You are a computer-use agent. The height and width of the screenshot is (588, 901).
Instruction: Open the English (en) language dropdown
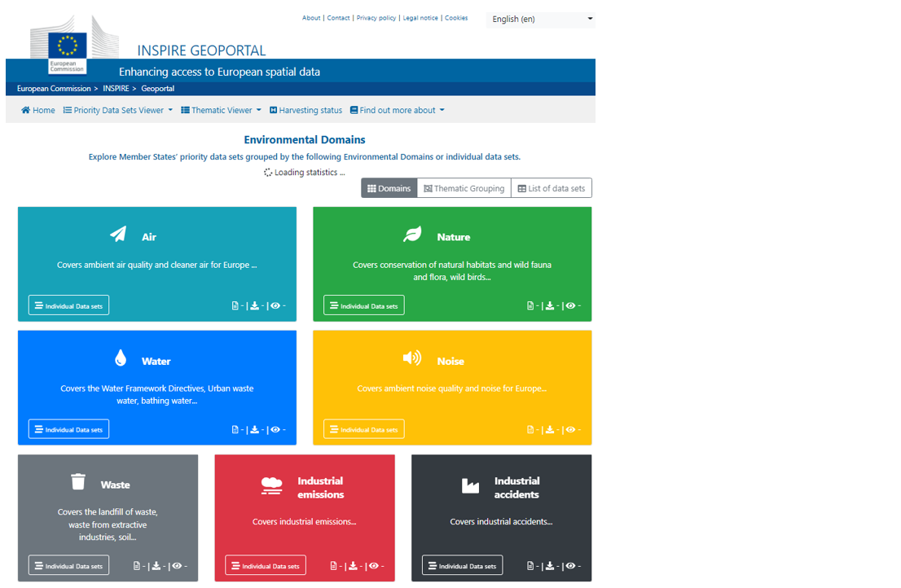click(540, 19)
